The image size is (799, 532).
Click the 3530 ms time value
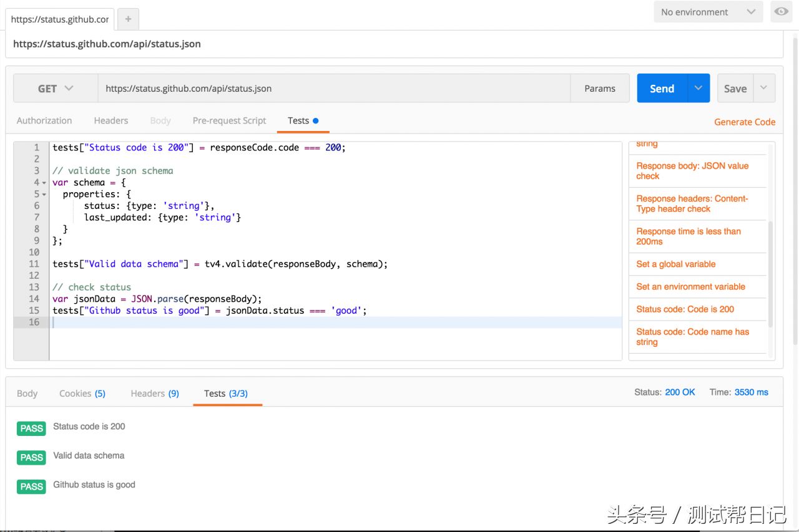tap(751, 392)
